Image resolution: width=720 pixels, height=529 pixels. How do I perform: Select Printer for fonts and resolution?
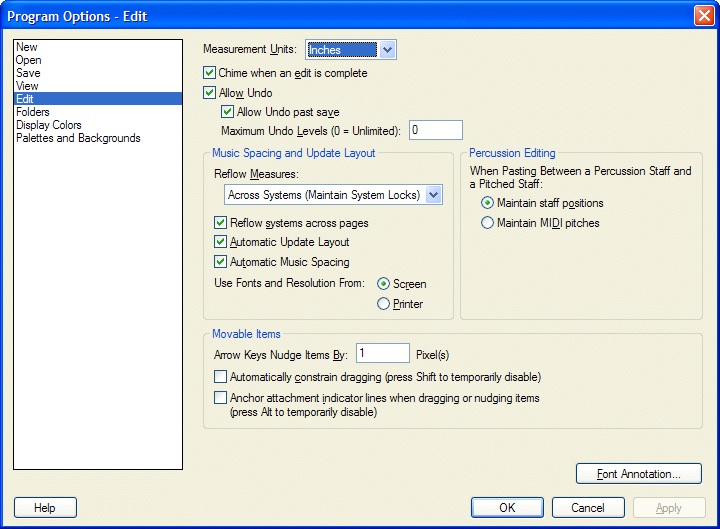(383, 304)
